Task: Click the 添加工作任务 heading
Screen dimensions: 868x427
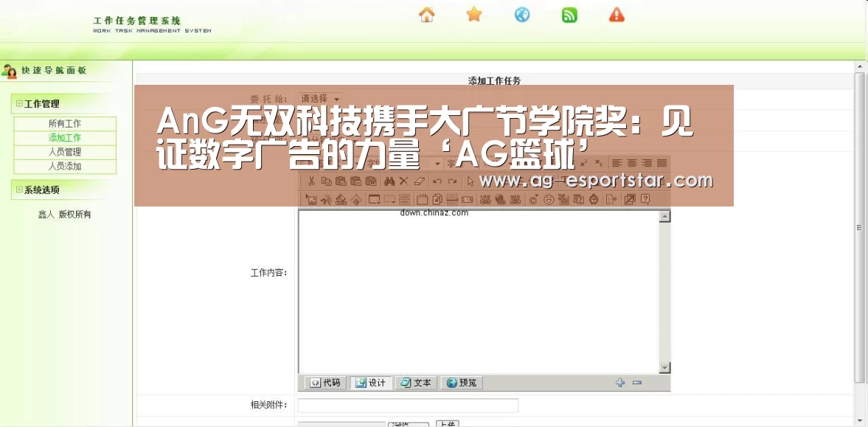Action: [x=494, y=81]
